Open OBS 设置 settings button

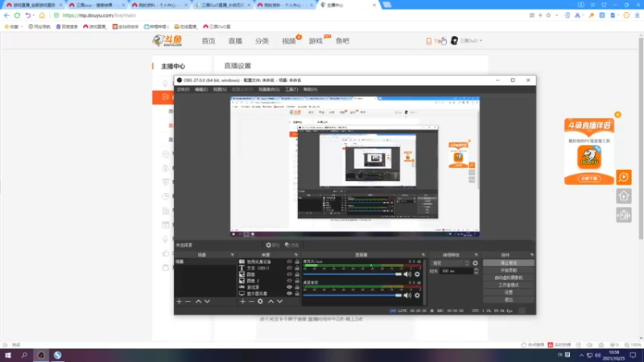pos(509,292)
